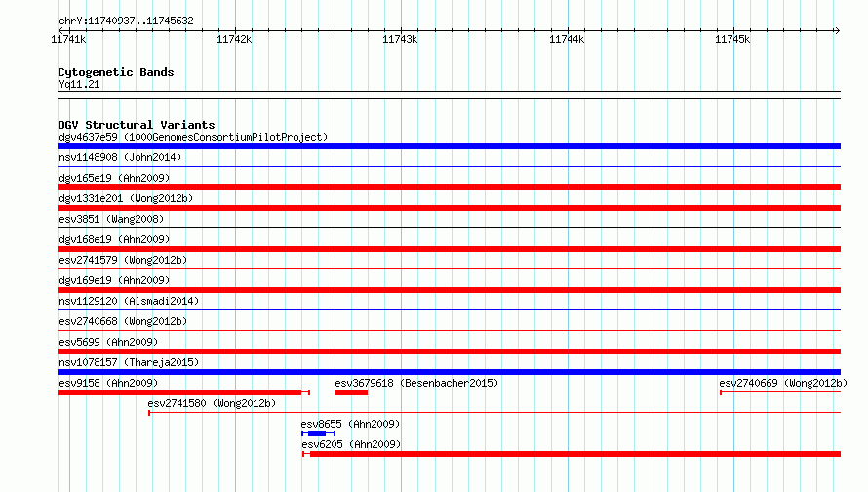Click the 11741k ruler tick label
Viewport: 868px width, 492px height.
click(68, 39)
